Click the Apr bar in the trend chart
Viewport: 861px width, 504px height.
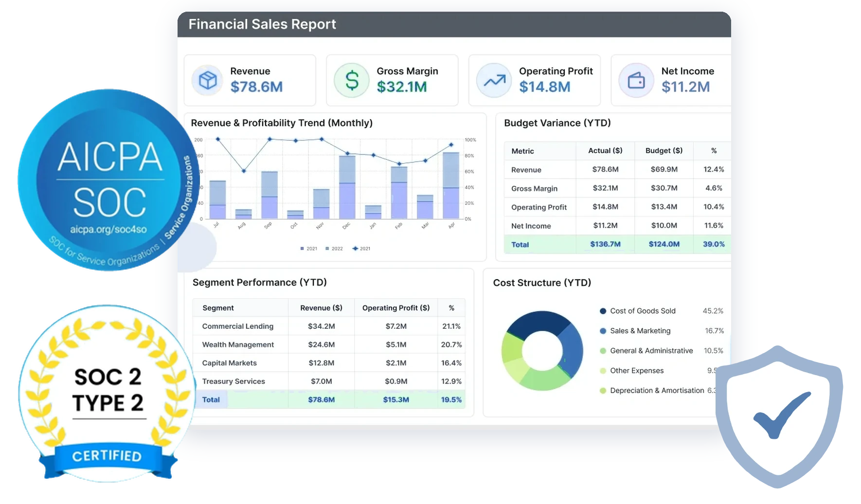[x=451, y=185]
